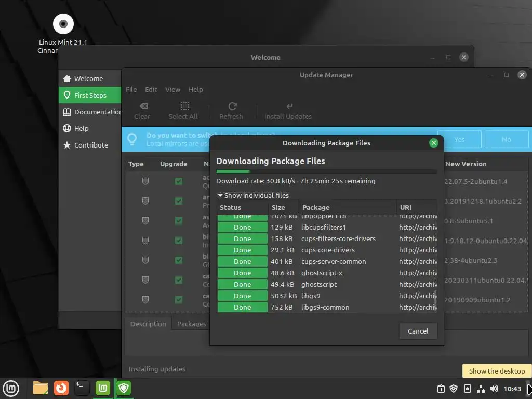Click the update shield tray icon
Image resolution: width=532 pixels, height=399 pixels.
pyautogui.click(x=454, y=389)
